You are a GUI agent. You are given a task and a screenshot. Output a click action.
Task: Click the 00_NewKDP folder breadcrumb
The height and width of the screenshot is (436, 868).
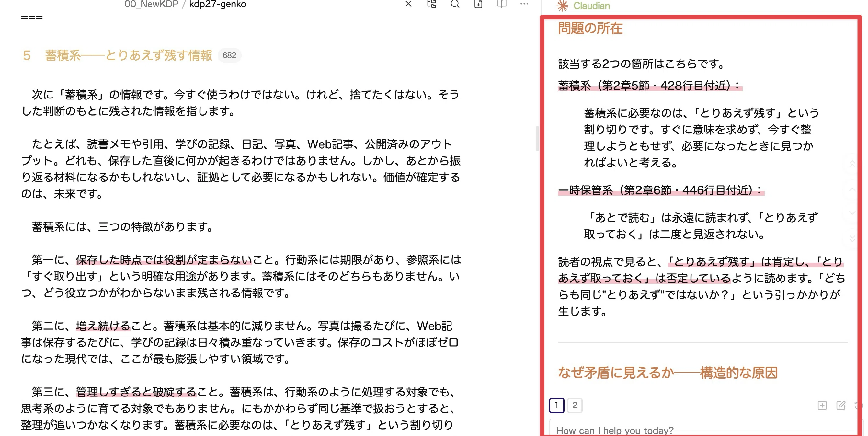coord(151,4)
